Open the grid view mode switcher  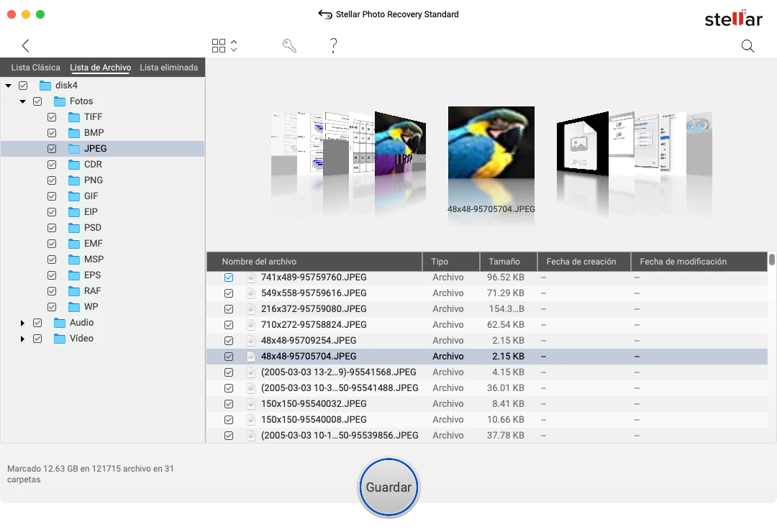click(224, 46)
